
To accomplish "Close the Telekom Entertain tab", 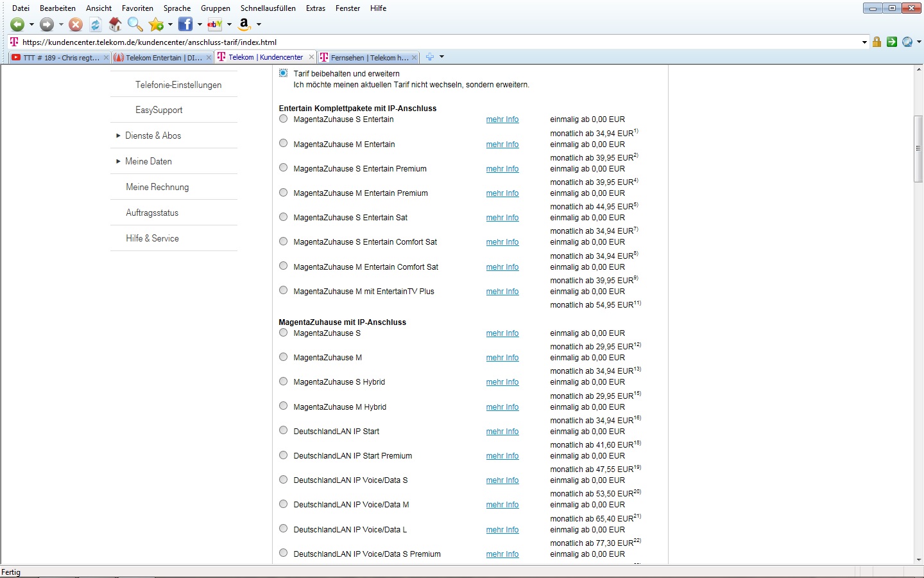I will tap(209, 57).
